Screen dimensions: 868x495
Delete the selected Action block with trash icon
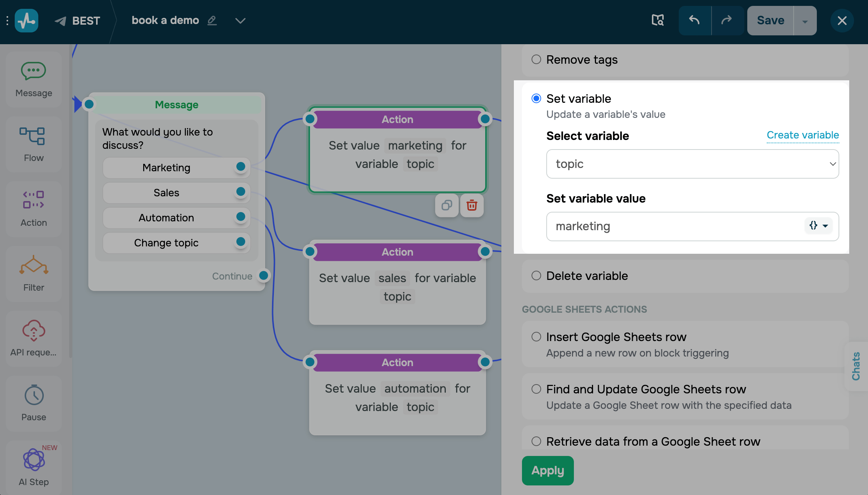click(472, 205)
